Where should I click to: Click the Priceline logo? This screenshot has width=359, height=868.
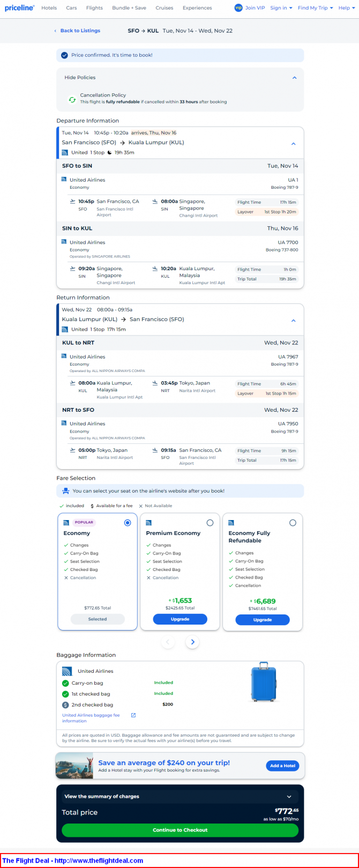coord(19,8)
